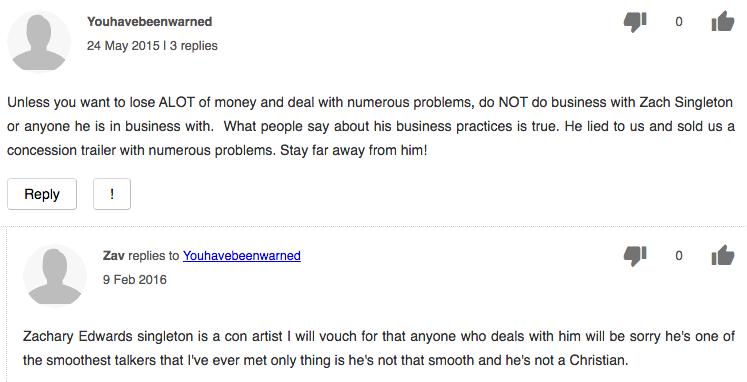Report the comment using the exclamation button

112,194
